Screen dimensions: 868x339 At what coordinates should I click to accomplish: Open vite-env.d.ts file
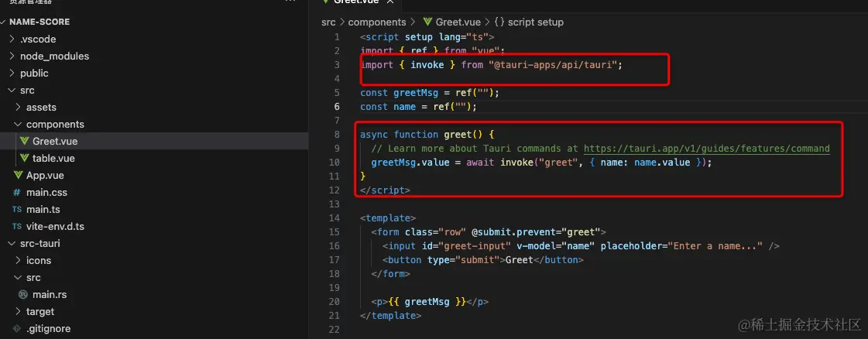[x=55, y=227]
